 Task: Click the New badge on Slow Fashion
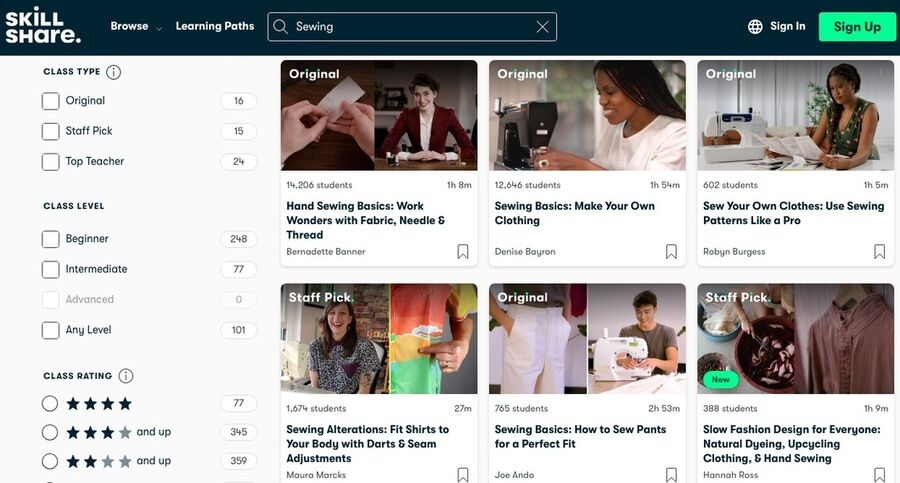(720, 380)
